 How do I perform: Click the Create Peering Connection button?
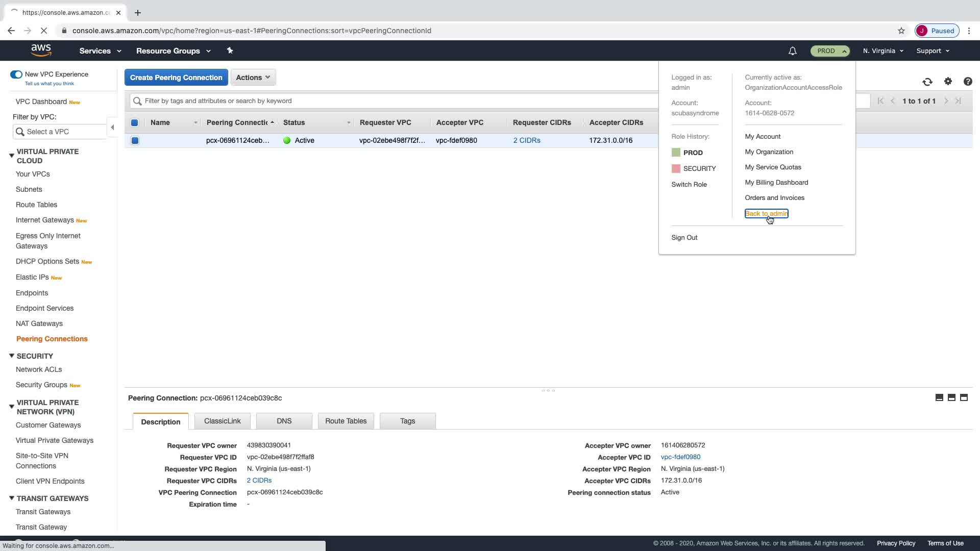click(176, 78)
